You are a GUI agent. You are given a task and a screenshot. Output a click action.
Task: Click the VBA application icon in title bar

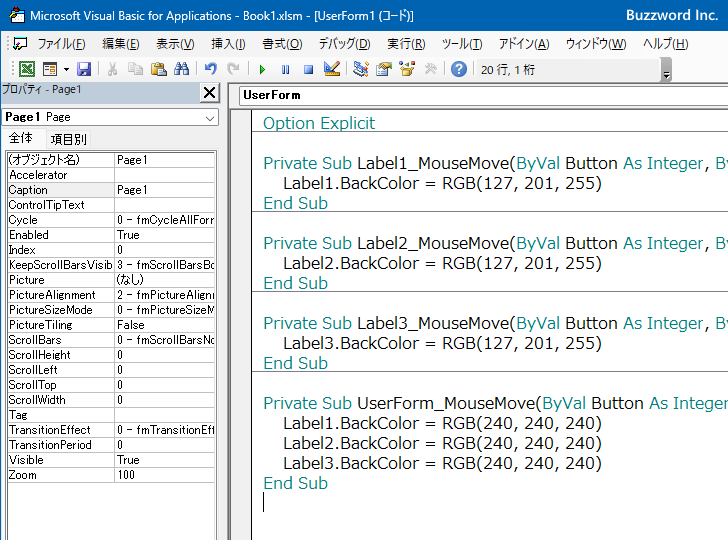(17, 15)
